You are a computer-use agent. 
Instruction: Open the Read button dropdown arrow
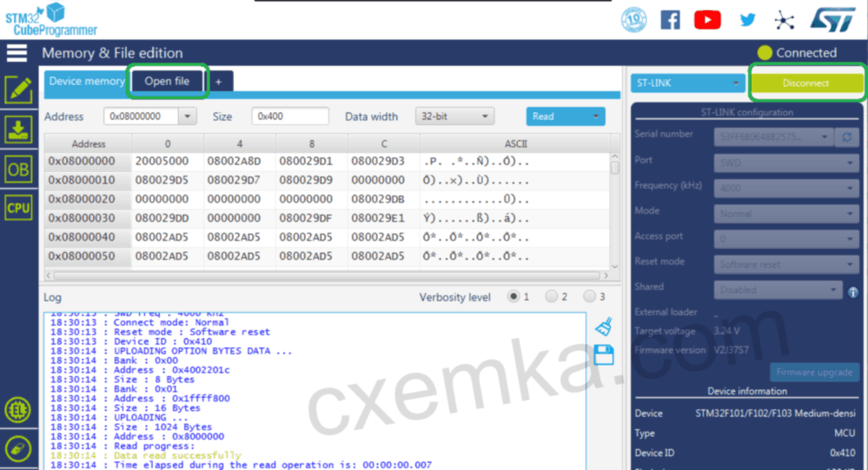tap(596, 116)
